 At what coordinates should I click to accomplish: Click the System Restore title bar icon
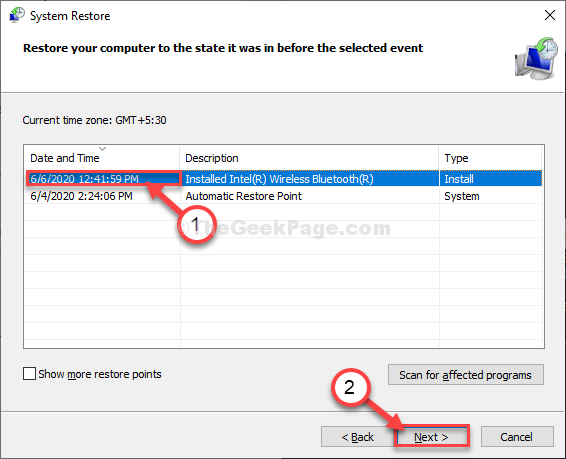[x=17, y=16]
